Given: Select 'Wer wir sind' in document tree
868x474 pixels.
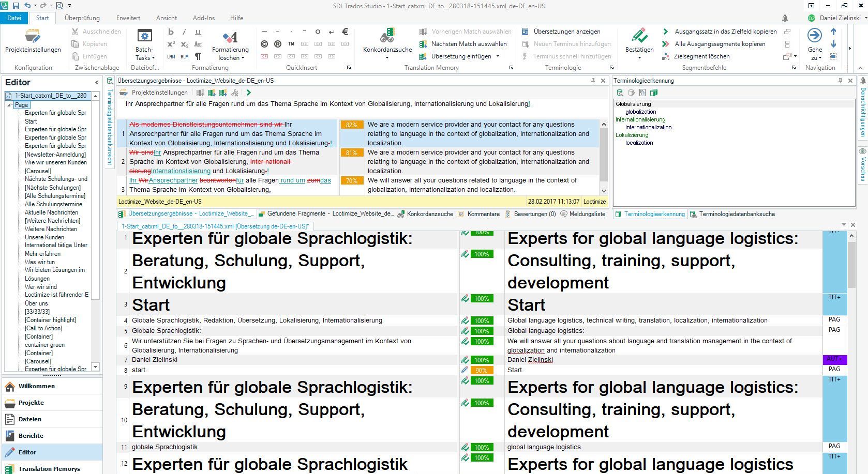Looking at the screenshot, I should tap(41, 287).
